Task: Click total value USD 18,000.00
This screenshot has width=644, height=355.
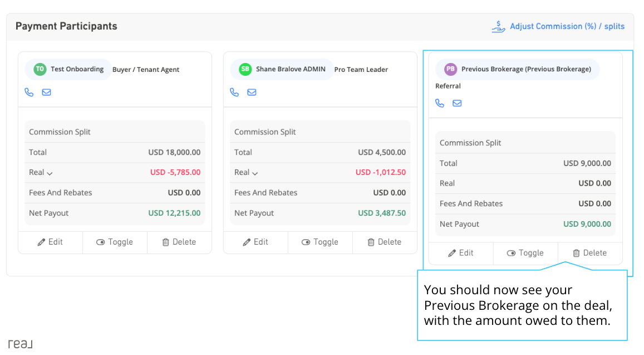Action: [174, 152]
